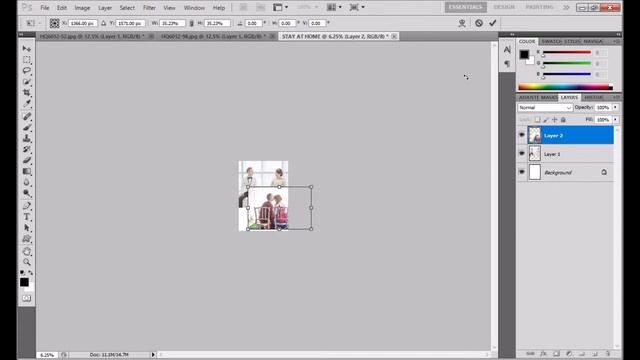Select the Rectangular Marquee tool

click(27, 60)
